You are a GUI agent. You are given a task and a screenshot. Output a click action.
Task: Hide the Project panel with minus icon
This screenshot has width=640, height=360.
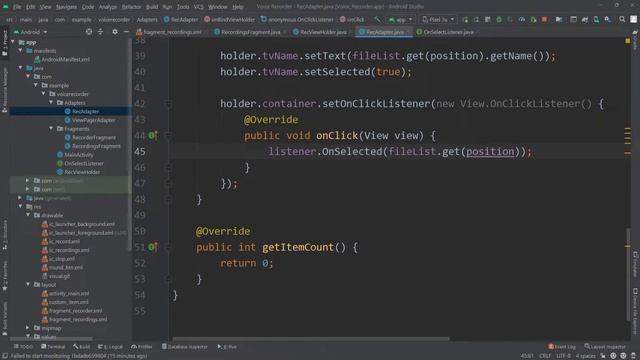pos(126,31)
